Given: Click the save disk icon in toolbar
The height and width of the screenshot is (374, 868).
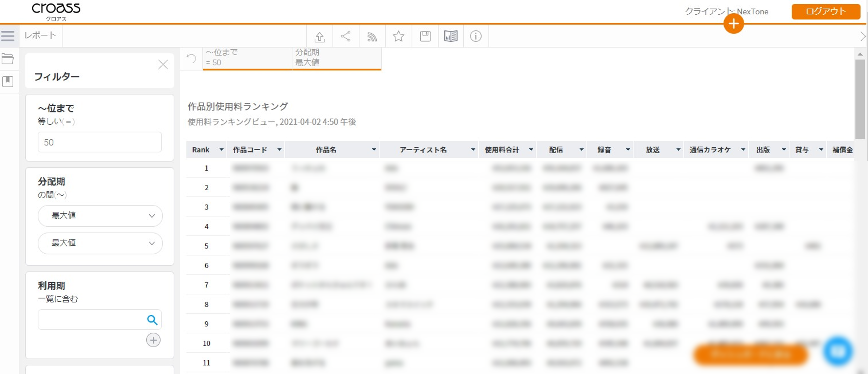Looking at the screenshot, I should [x=425, y=36].
